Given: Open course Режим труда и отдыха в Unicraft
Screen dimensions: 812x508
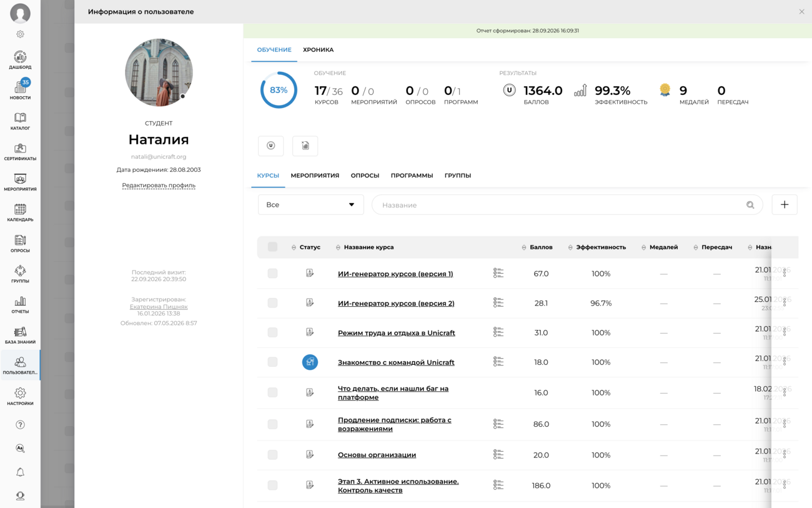Looking at the screenshot, I should [396, 333].
